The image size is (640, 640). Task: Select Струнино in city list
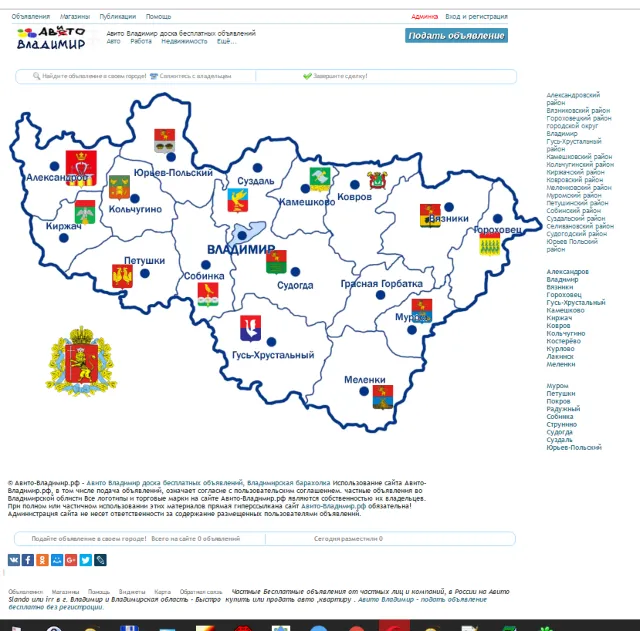click(562, 424)
